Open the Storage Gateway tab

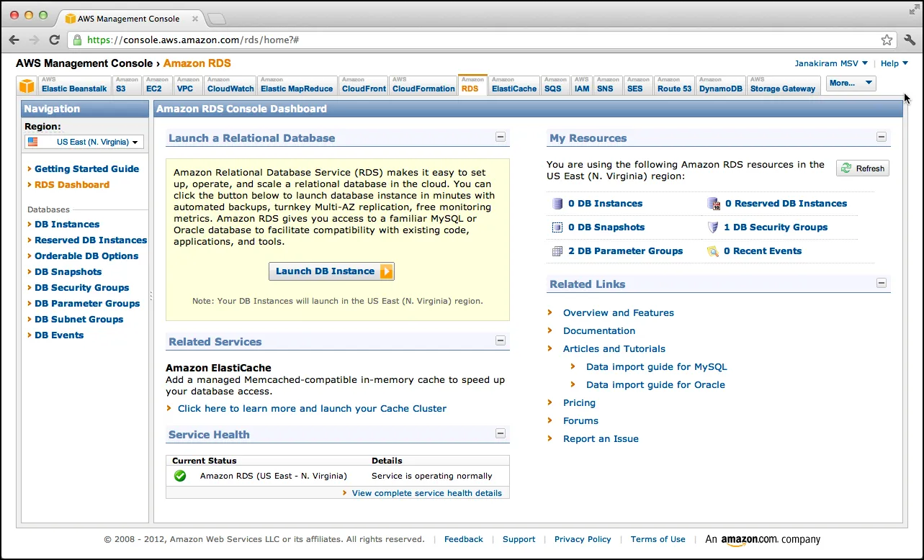[x=784, y=86]
